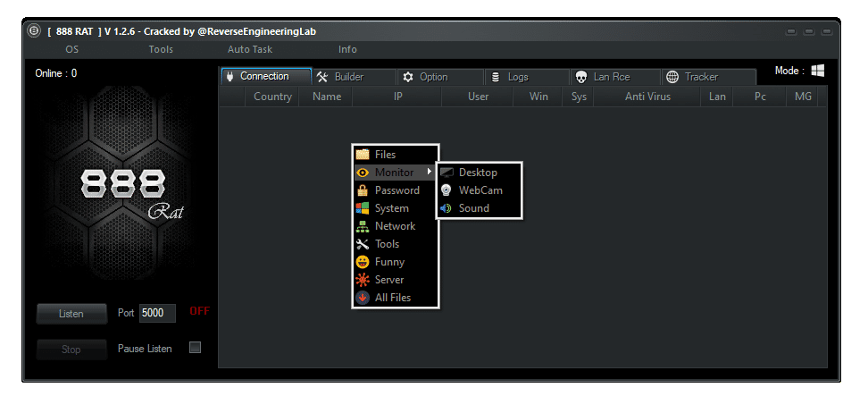Image resolution: width=868 pixels, height=413 pixels.
Task: Sort by the User column header
Action: click(478, 97)
